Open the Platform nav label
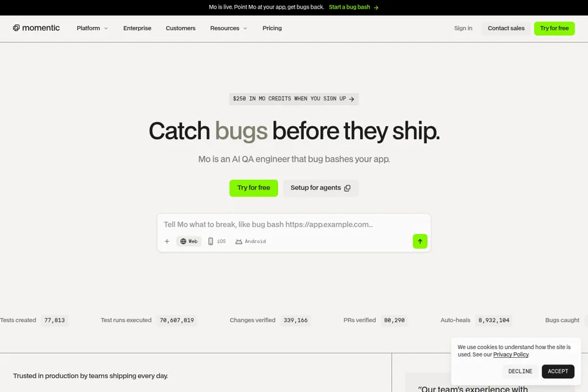This screenshot has height=392, width=588. 88,28
